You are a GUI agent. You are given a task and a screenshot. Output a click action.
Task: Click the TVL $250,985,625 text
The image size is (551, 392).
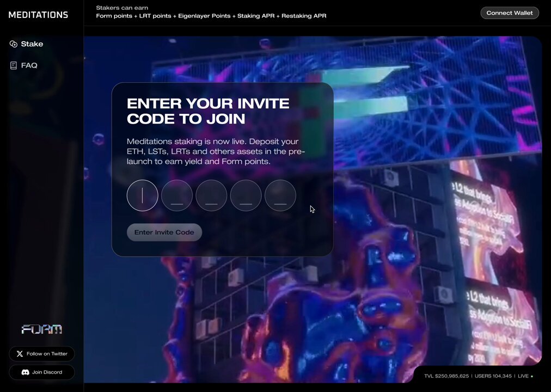(x=446, y=376)
